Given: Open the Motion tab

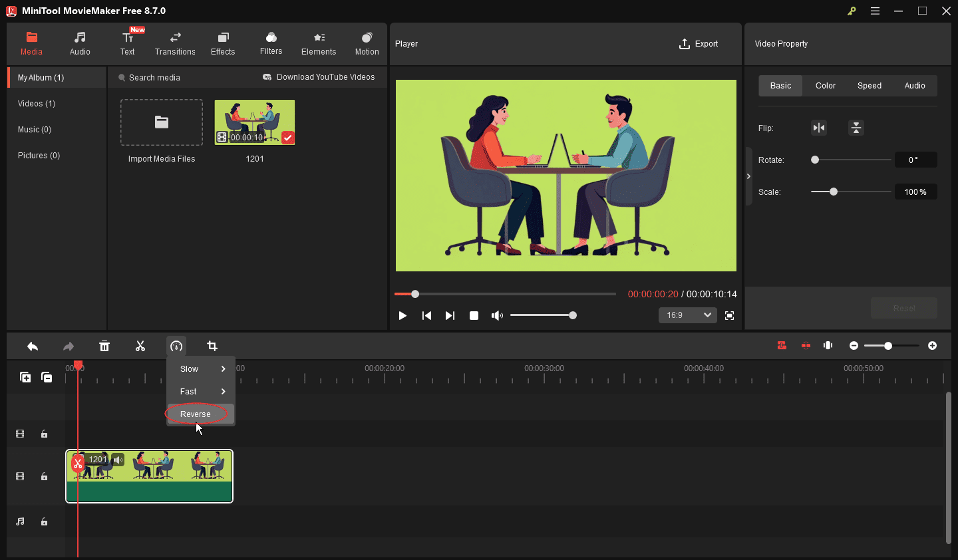Looking at the screenshot, I should (x=367, y=44).
